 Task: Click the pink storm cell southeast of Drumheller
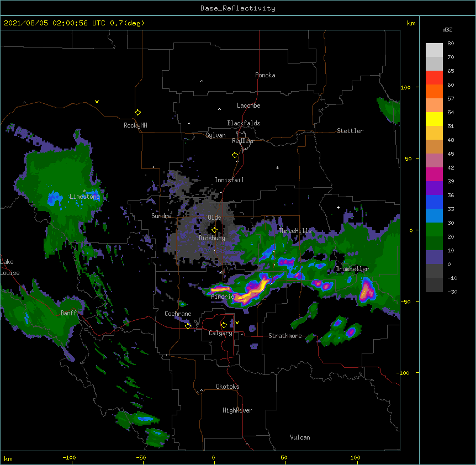click(x=367, y=290)
